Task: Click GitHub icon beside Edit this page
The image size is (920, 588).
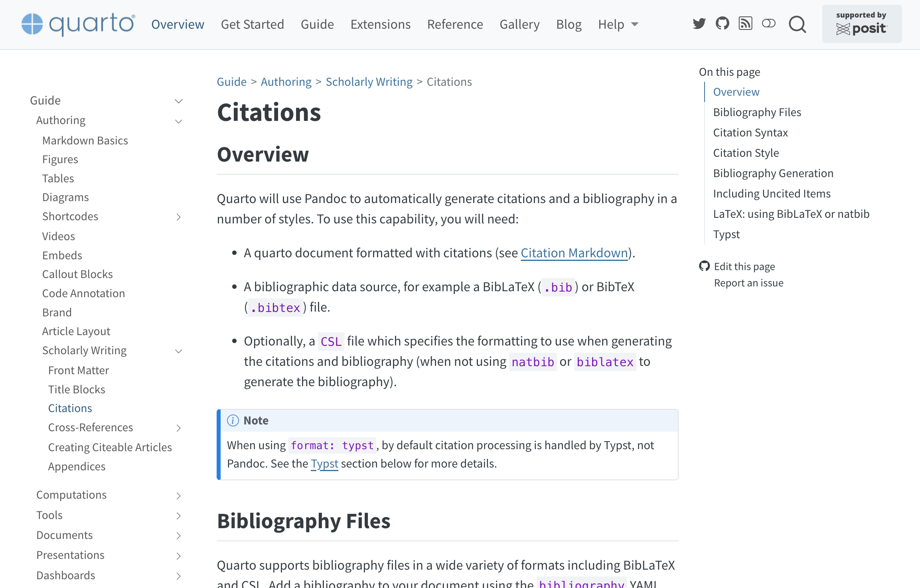Action: tap(705, 266)
